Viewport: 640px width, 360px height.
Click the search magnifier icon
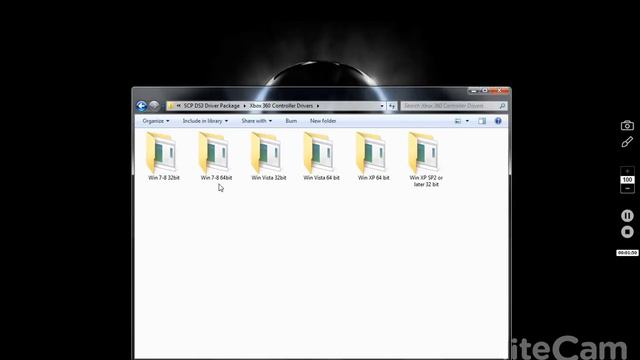[x=502, y=106]
